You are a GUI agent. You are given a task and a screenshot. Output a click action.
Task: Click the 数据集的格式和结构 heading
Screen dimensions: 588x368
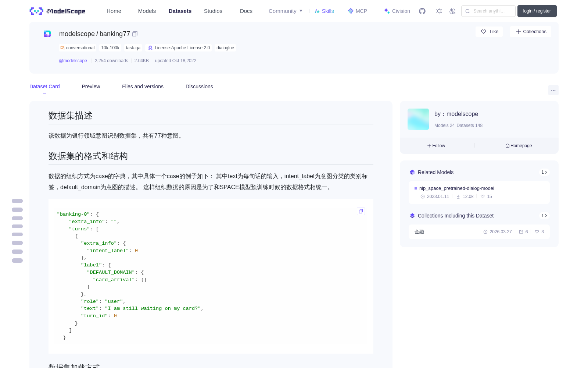88,156
